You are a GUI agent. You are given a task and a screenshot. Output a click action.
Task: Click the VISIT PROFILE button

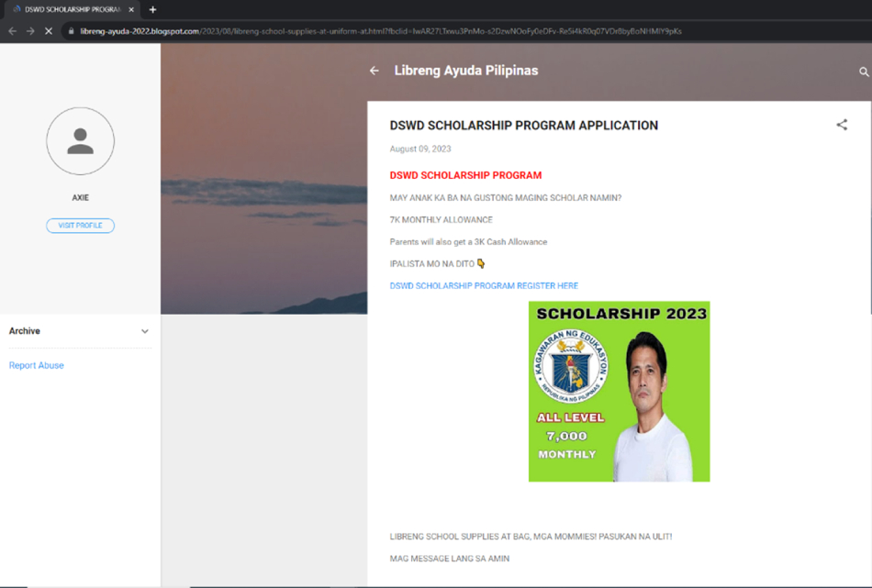[x=80, y=226]
